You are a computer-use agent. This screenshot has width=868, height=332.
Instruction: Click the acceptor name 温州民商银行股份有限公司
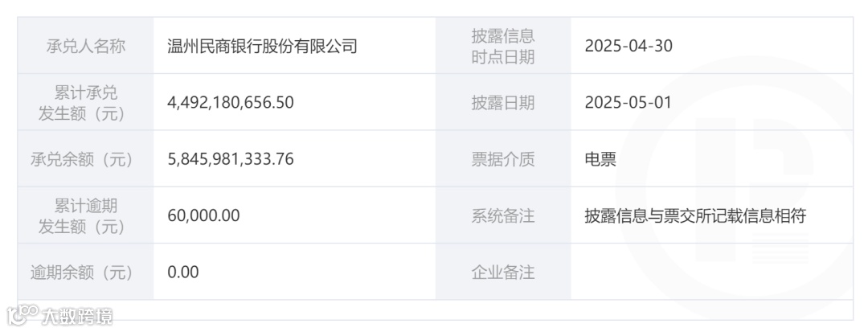tap(262, 46)
